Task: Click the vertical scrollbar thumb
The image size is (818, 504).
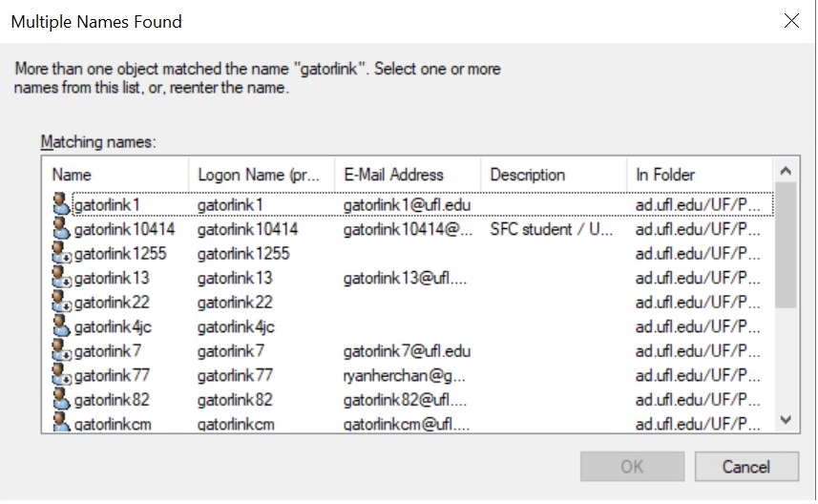Action: pyautogui.click(x=786, y=245)
